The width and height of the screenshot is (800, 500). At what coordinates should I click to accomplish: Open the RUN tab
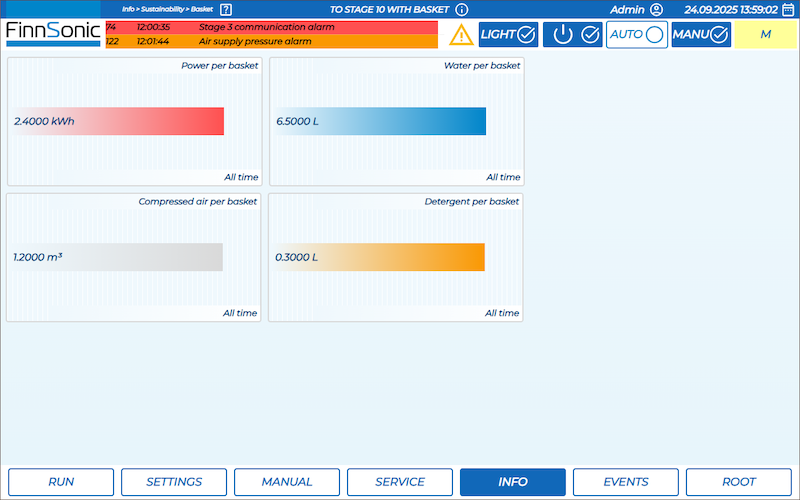61,482
